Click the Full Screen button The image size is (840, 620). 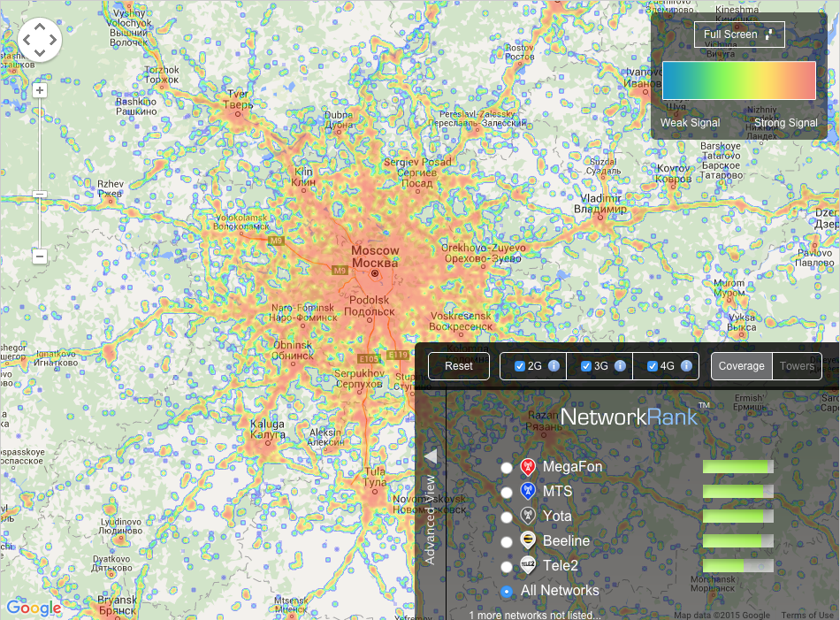click(738, 34)
